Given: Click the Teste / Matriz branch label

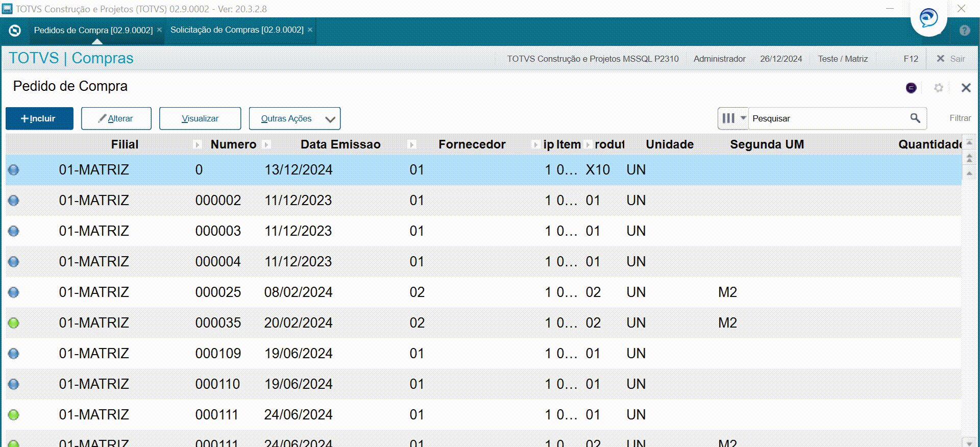Looking at the screenshot, I should coord(843,59).
